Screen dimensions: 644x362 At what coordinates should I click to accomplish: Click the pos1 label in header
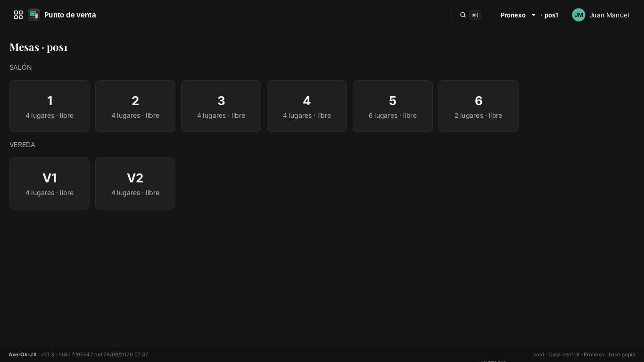[551, 15]
